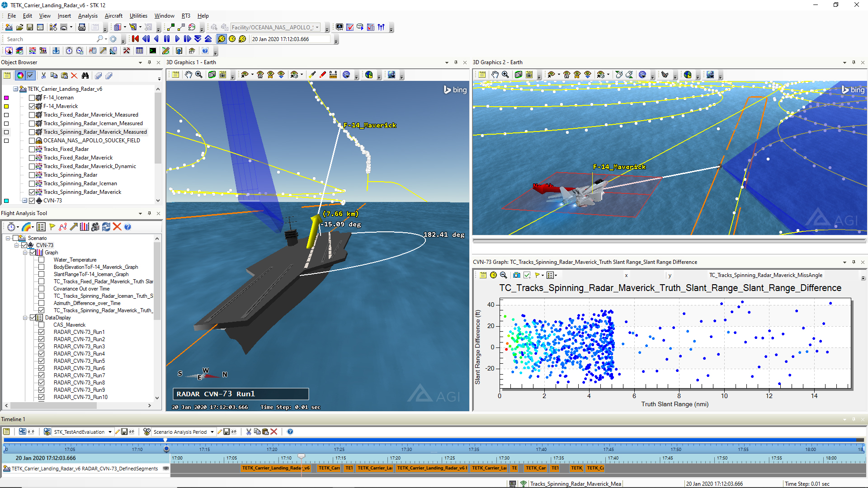Select grab hand tool in 3D Graphics 2
This screenshot has width=868, height=488.
tap(495, 75)
